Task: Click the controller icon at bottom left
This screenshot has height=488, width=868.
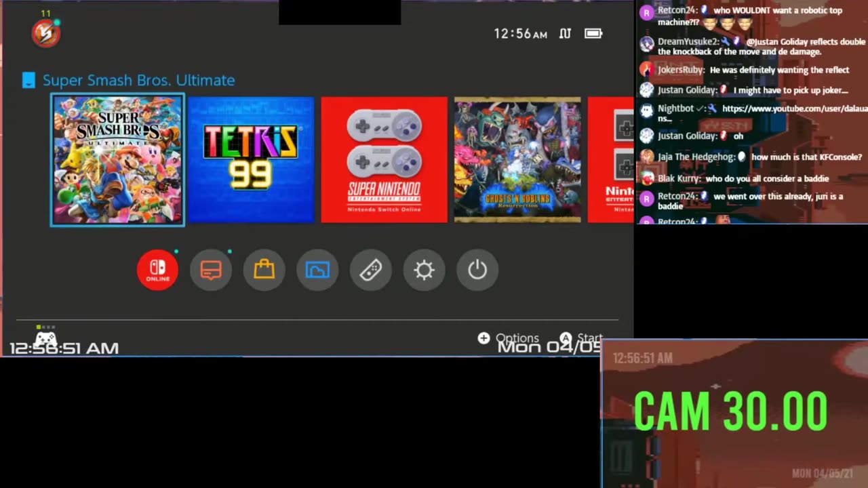Action: click(x=45, y=338)
